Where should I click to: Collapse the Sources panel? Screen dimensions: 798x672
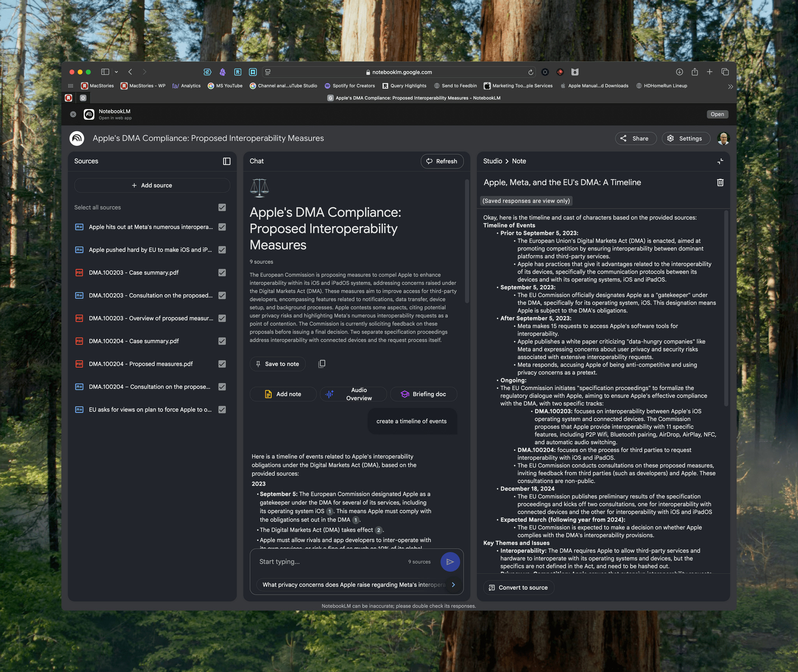tap(227, 161)
